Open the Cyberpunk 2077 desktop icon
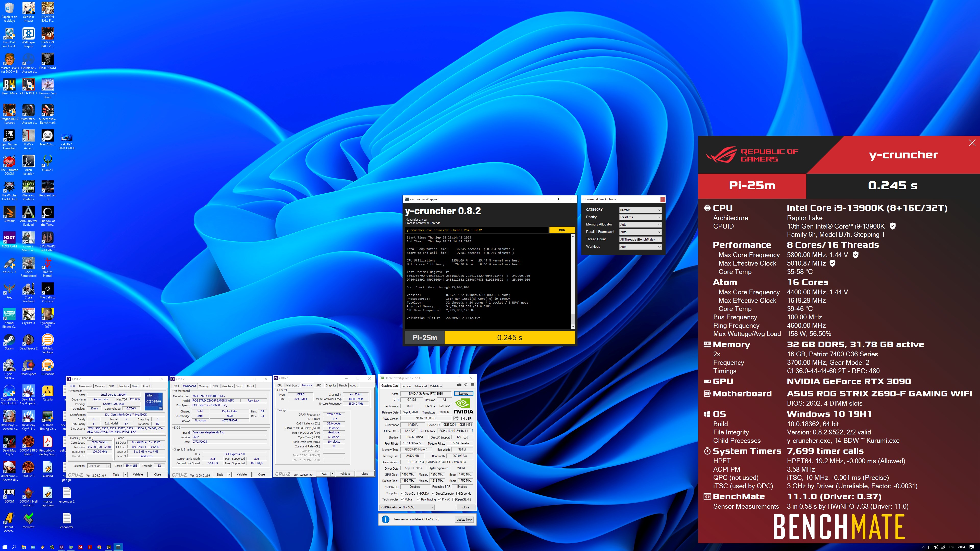This screenshot has width=980, height=551. pyautogui.click(x=47, y=318)
